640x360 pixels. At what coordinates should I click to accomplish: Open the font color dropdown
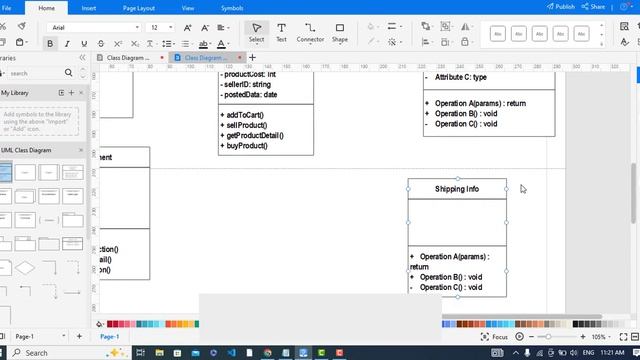point(223,44)
